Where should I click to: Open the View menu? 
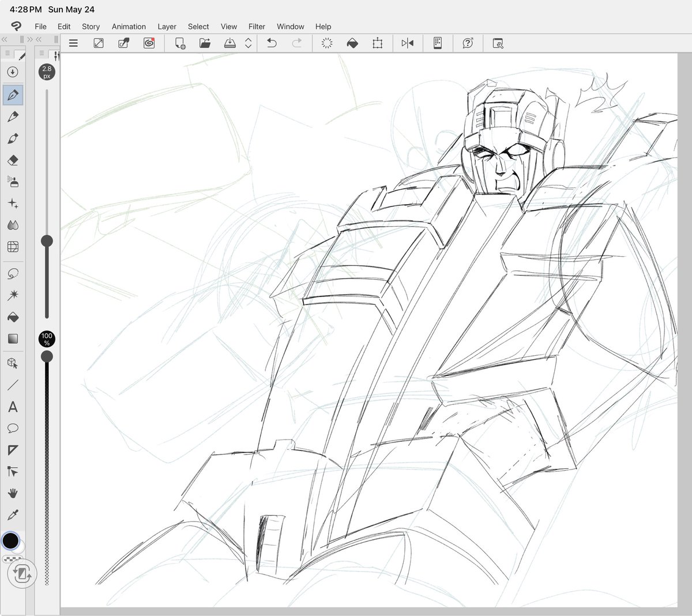(229, 27)
